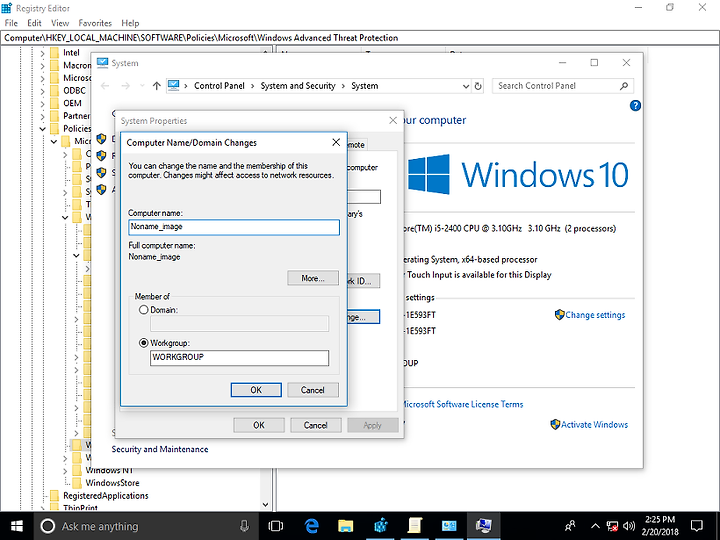Click the More... button
This screenshot has height=540, width=720.
(313, 278)
